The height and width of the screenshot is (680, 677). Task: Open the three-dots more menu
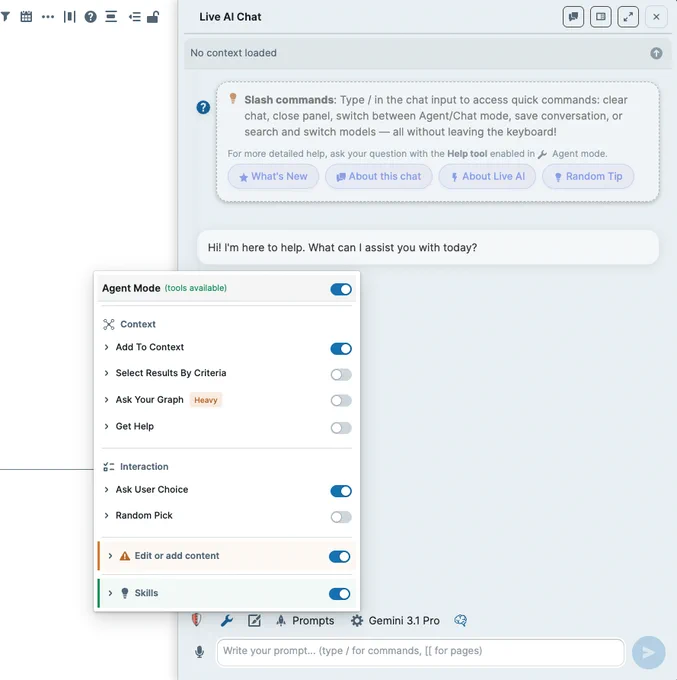coord(48,17)
